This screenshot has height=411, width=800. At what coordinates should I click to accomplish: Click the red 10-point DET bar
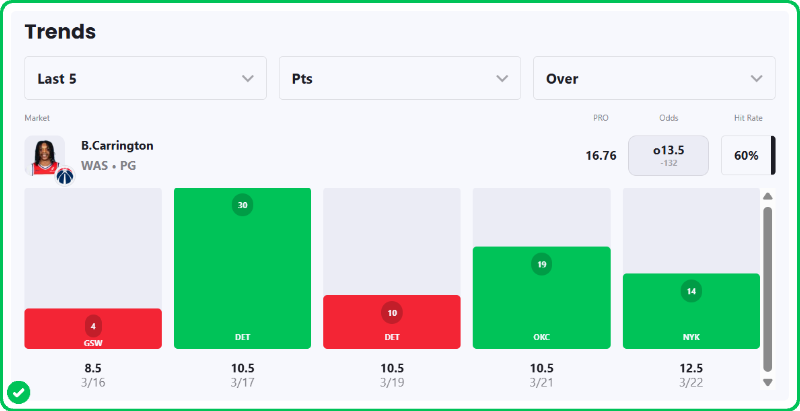[392, 322]
